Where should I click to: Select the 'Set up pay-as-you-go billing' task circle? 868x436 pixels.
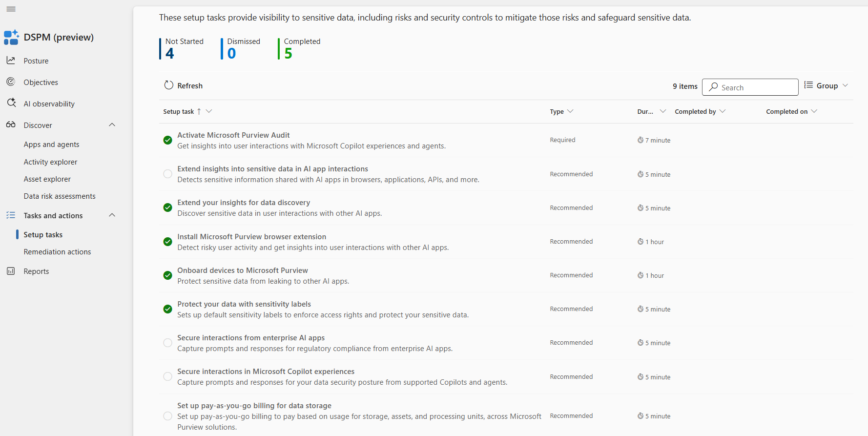pos(167,416)
